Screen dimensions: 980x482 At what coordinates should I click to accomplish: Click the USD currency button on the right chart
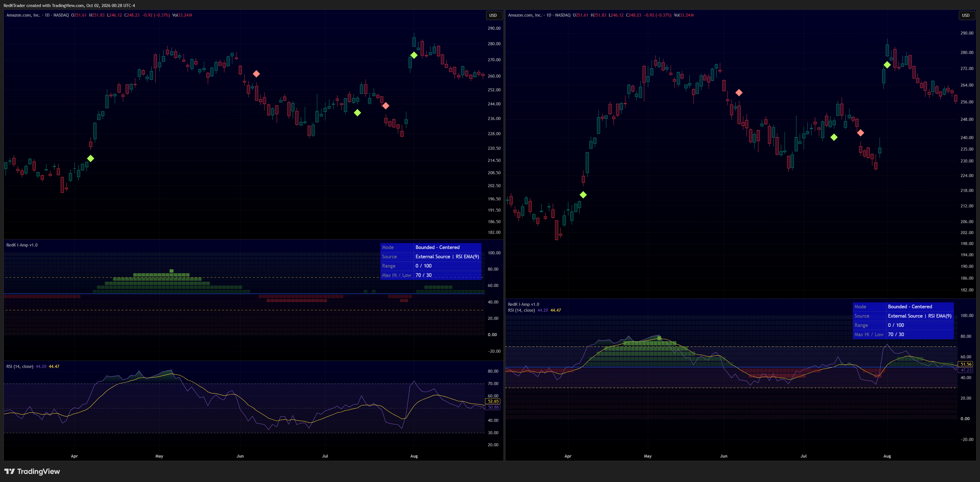pyautogui.click(x=966, y=15)
